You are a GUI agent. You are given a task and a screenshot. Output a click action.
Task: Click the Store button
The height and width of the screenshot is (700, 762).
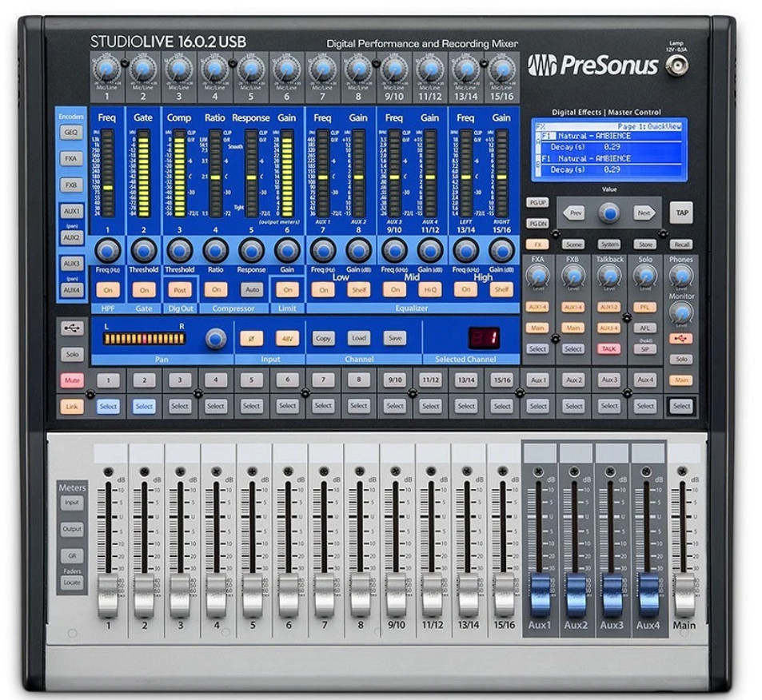pos(645,245)
